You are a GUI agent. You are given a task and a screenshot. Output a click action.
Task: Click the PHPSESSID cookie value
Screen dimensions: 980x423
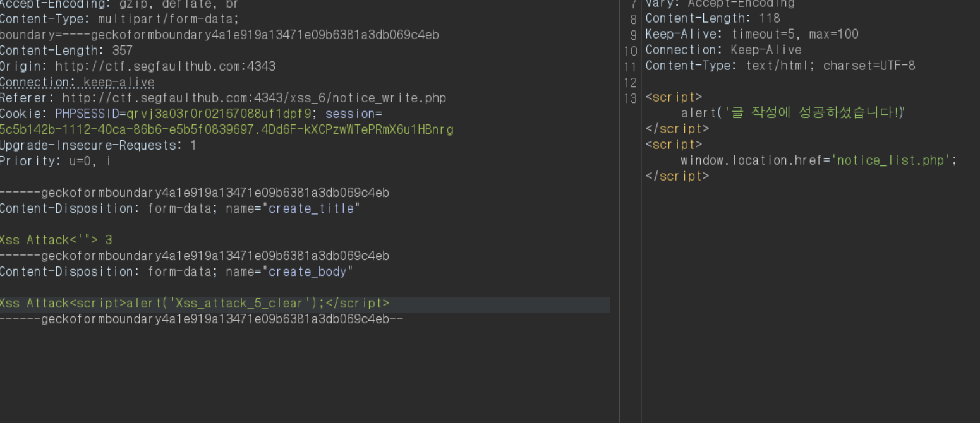[219, 114]
